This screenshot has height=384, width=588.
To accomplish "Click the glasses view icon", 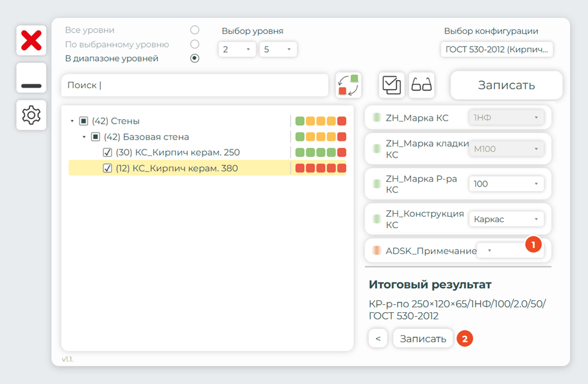I will tap(421, 85).
